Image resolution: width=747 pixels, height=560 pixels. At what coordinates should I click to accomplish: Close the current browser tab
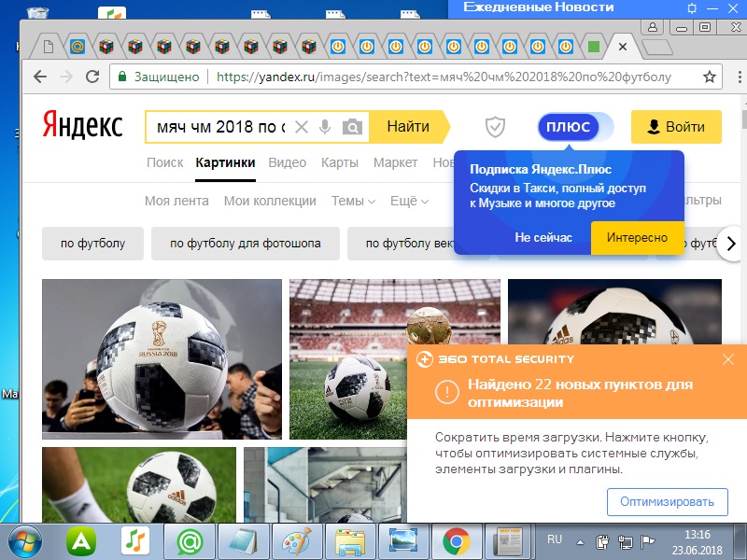pyautogui.click(x=622, y=47)
